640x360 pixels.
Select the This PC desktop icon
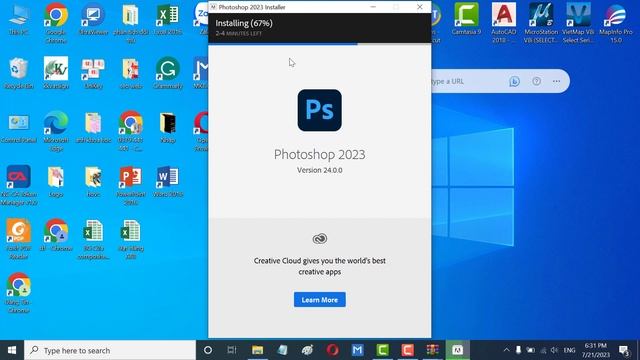[x=18, y=20]
